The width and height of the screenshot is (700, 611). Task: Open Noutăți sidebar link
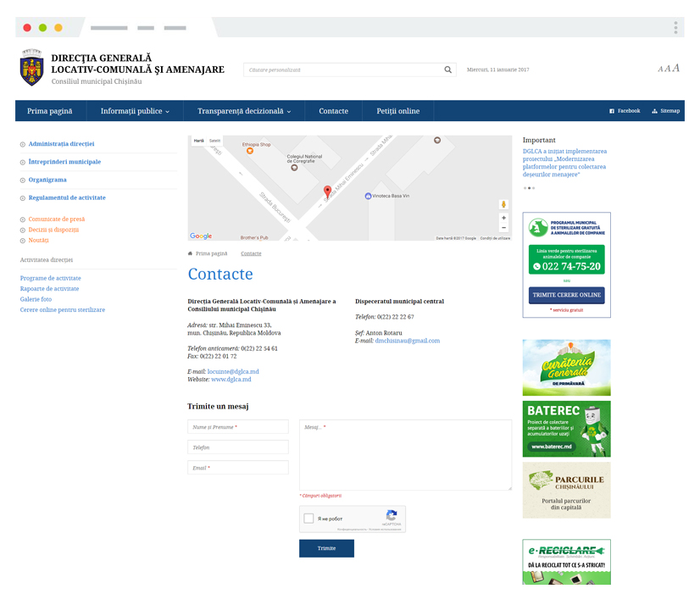(38, 240)
